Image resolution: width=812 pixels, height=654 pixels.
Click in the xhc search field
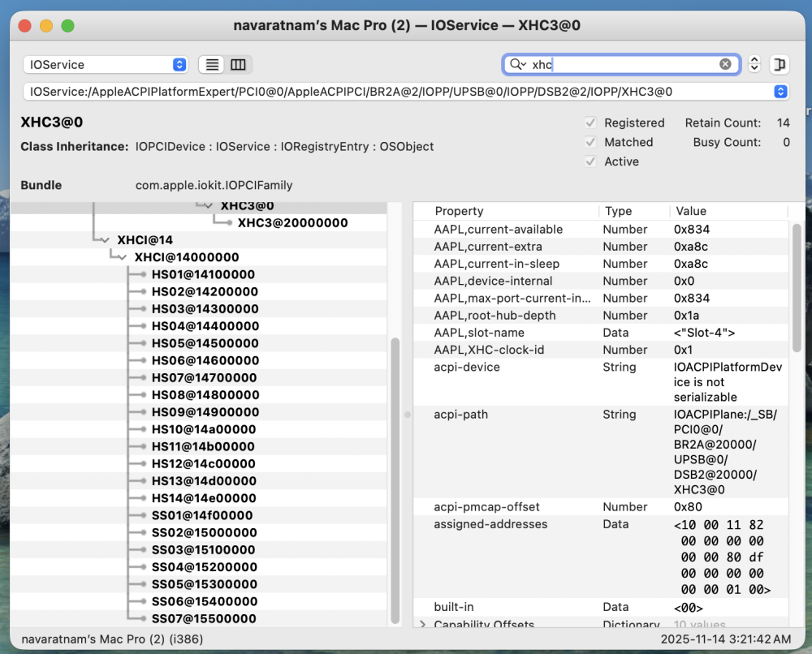(621, 65)
